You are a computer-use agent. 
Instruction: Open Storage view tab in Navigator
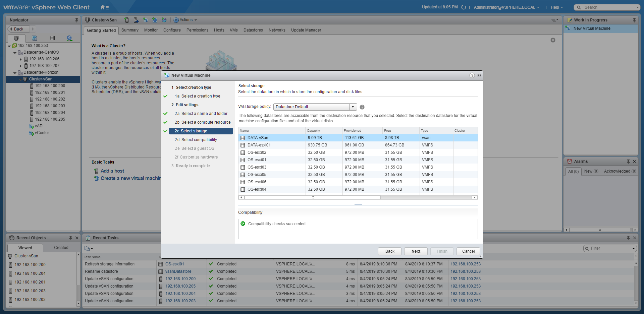pos(52,38)
